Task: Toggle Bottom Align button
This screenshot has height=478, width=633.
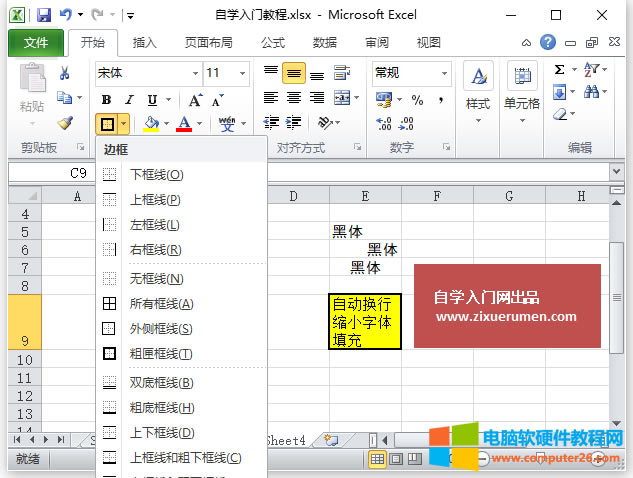Action: click(x=317, y=73)
